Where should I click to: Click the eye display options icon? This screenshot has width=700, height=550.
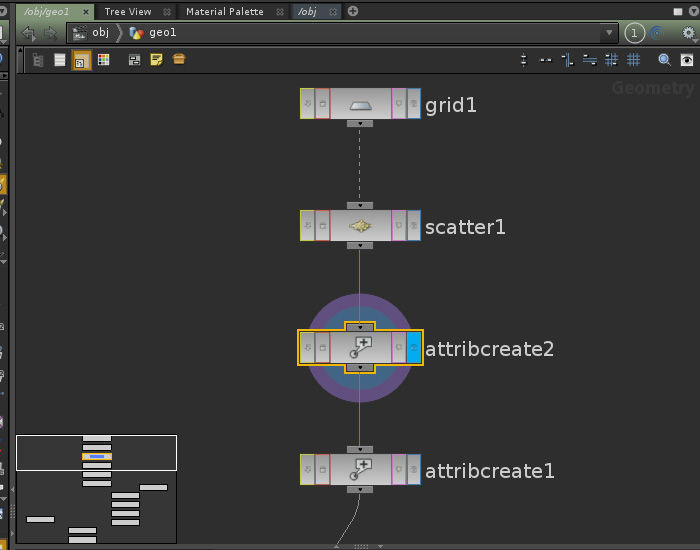[688, 60]
